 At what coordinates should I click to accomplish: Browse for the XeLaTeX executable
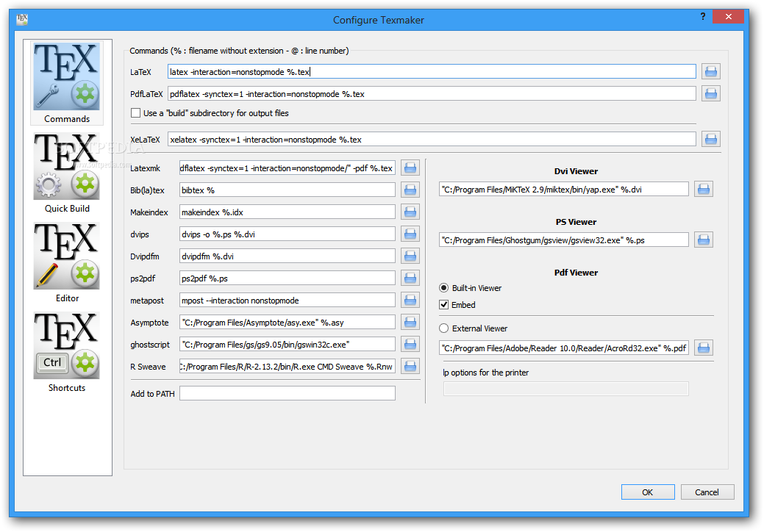(x=711, y=139)
